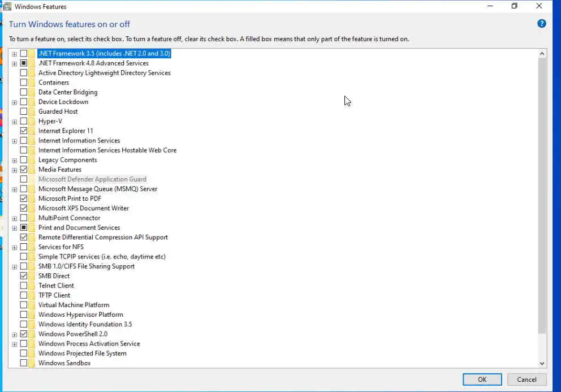Screen dimensions: 561x392
Task: Select the Windows Features title bar icon
Action: [x=7, y=6]
